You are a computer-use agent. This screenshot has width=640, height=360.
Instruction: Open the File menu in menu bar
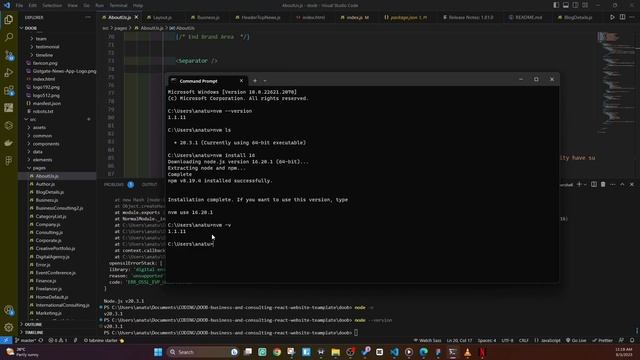tap(19, 5)
